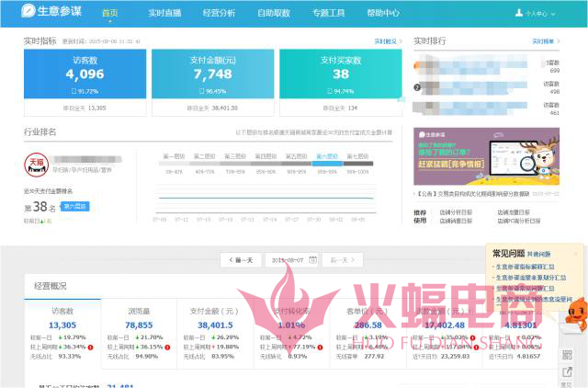
Task: Click the phone icon beside 96.45%
Action: (202, 91)
